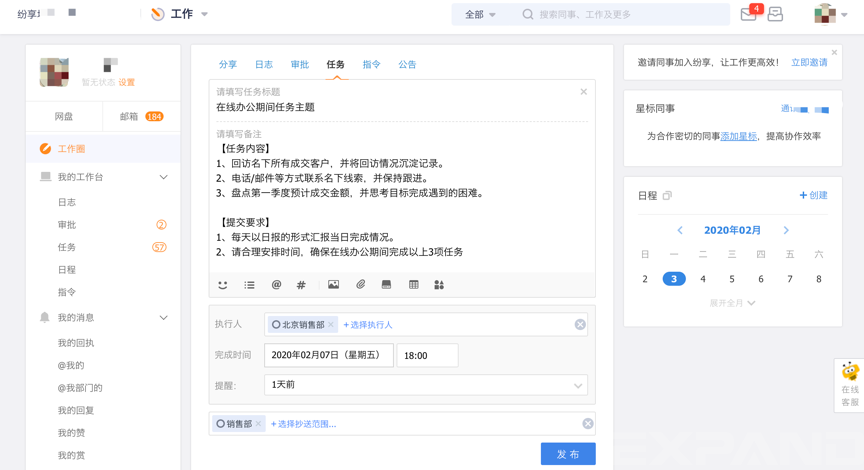Click the 立即邀请 invite link
Image resolution: width=864 pixels, height=470 pixels.
pos(809,63)
